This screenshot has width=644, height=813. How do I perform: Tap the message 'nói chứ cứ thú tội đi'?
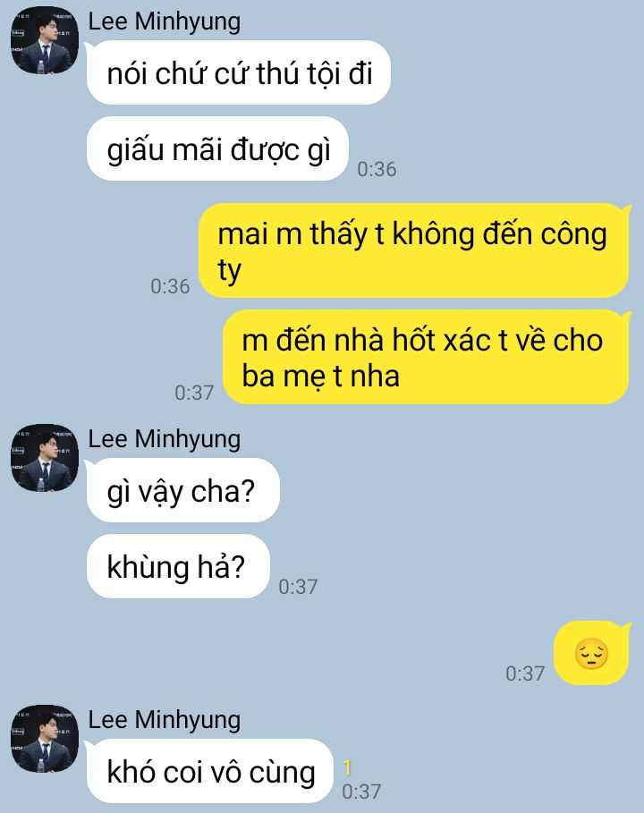(x=239, y=72)
